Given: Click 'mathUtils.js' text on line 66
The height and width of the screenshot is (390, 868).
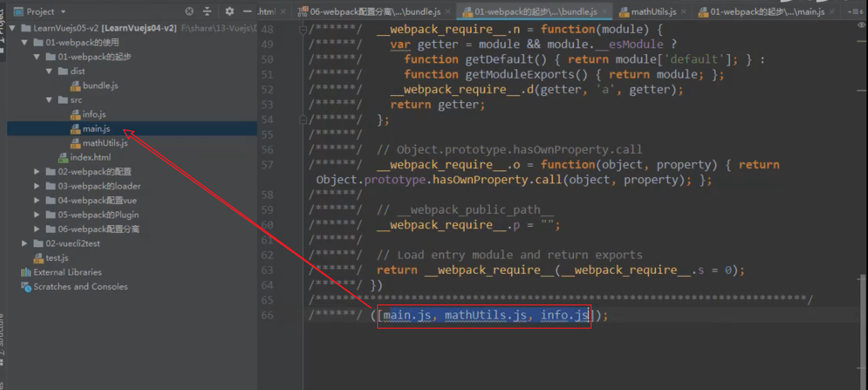Looking at the screenshot, I should point(485,315).
